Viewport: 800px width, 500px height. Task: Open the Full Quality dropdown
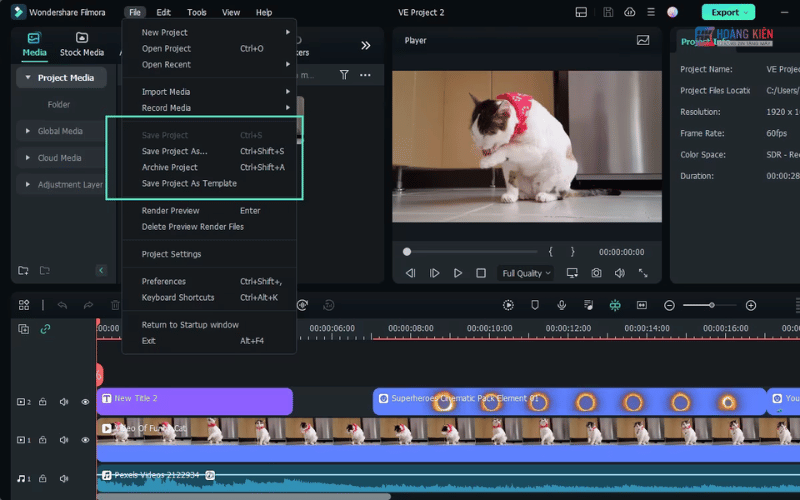click(x=526, y=273)
